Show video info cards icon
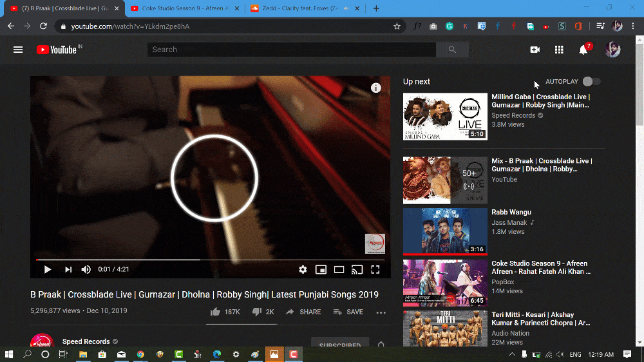Viewport: 644px width, 362px height. click(376, 88)
